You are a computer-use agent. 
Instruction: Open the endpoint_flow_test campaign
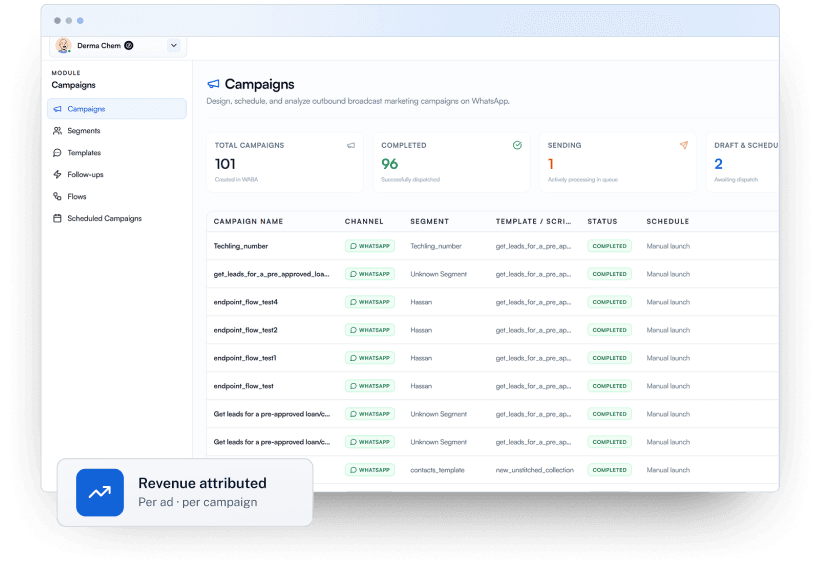(243, 386)
